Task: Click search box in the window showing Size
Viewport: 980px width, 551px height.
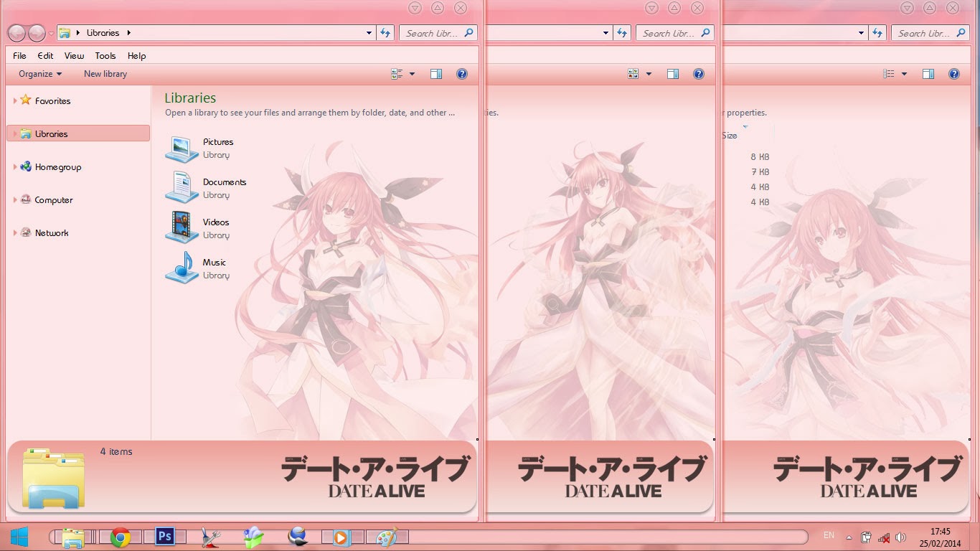Action: tap(930, 33)
